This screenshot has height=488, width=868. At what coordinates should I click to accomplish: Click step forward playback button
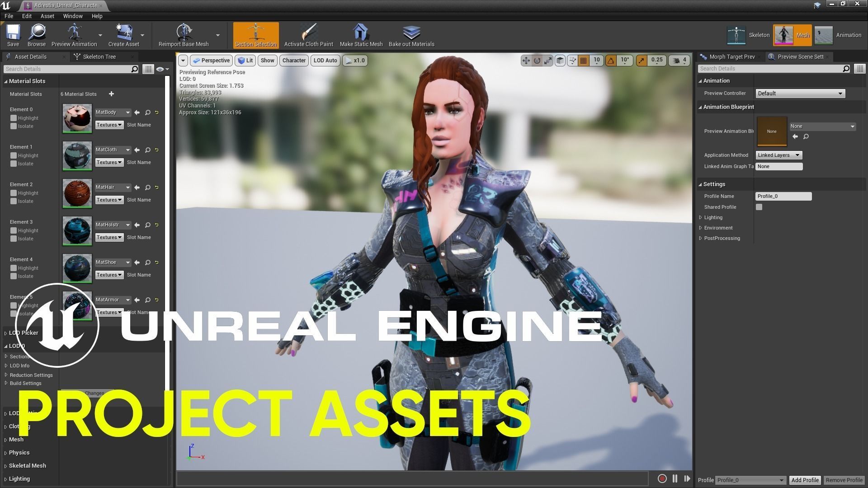(687, 479)
